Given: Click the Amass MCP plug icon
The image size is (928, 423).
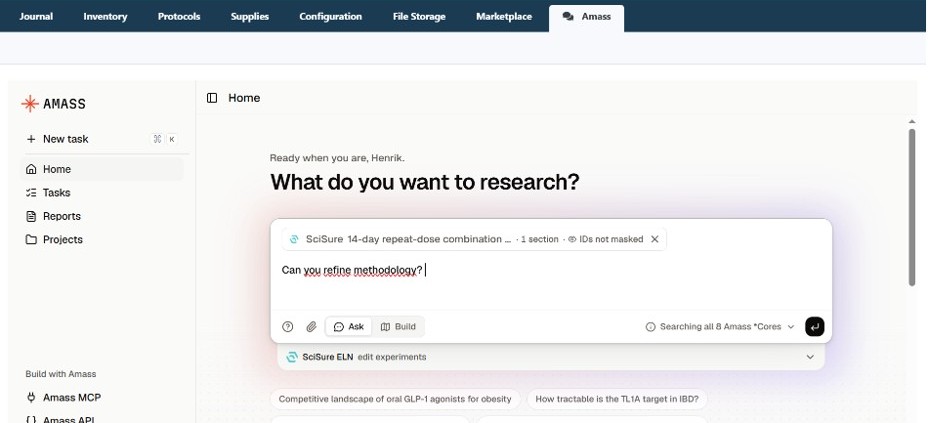Looking at the screenshot, I should click(x=31, y=398).
